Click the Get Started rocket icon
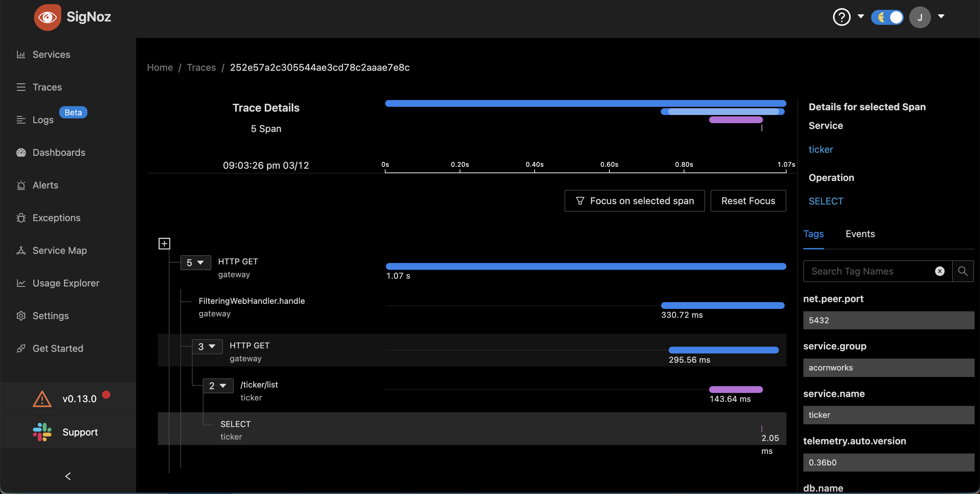Screen dimensions: 980x494 [21, 349]
